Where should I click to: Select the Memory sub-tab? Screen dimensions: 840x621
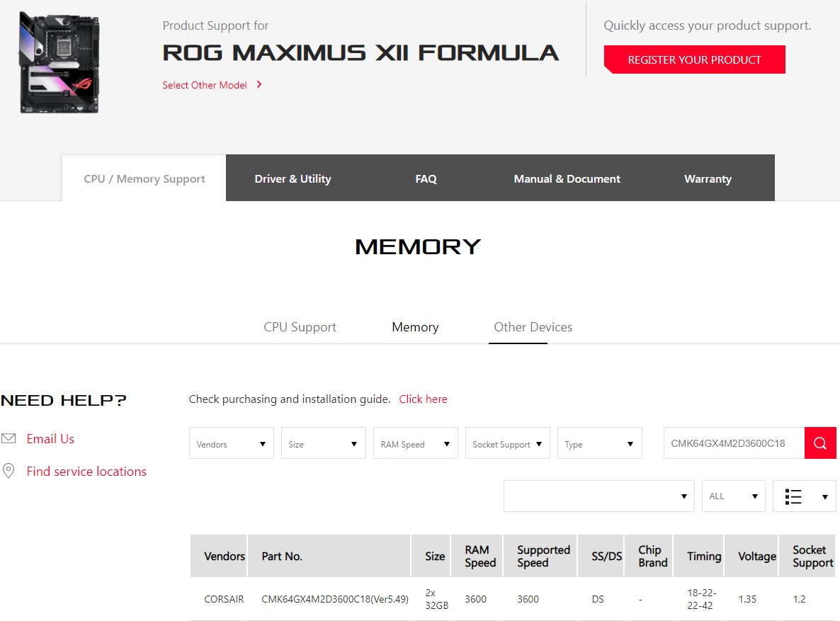point(415,327)
